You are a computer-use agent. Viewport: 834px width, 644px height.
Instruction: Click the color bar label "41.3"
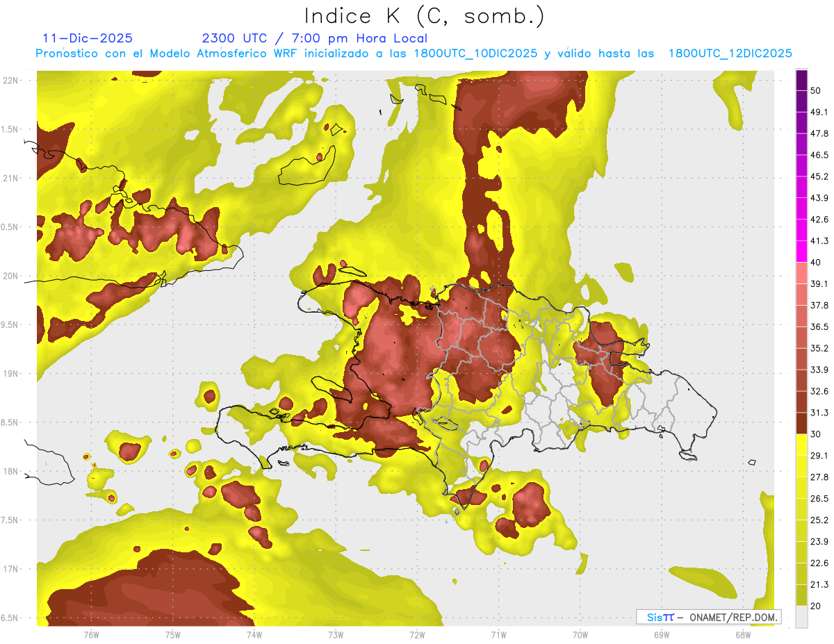point(819,241)
